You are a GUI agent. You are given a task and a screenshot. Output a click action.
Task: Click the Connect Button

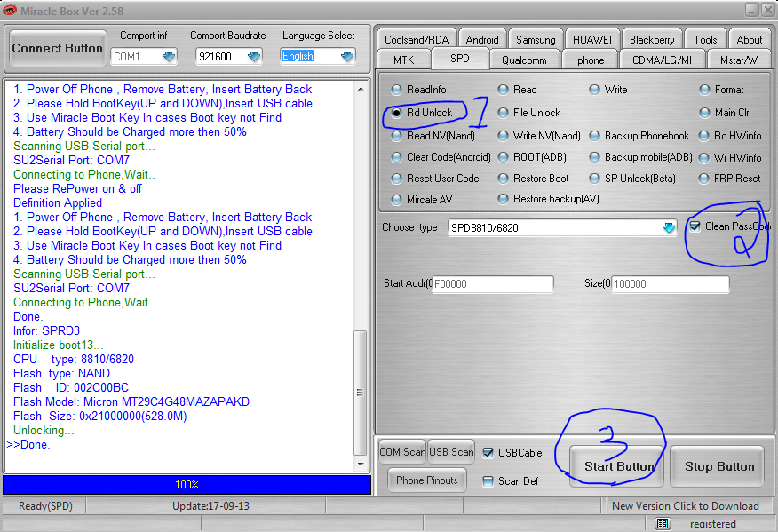(58, 48)
